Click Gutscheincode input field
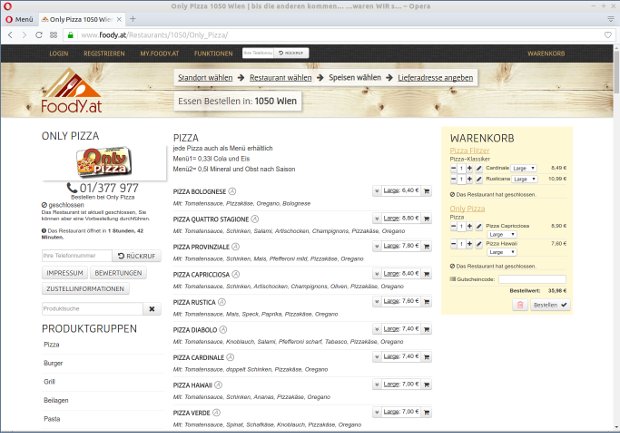 point(532,280)
